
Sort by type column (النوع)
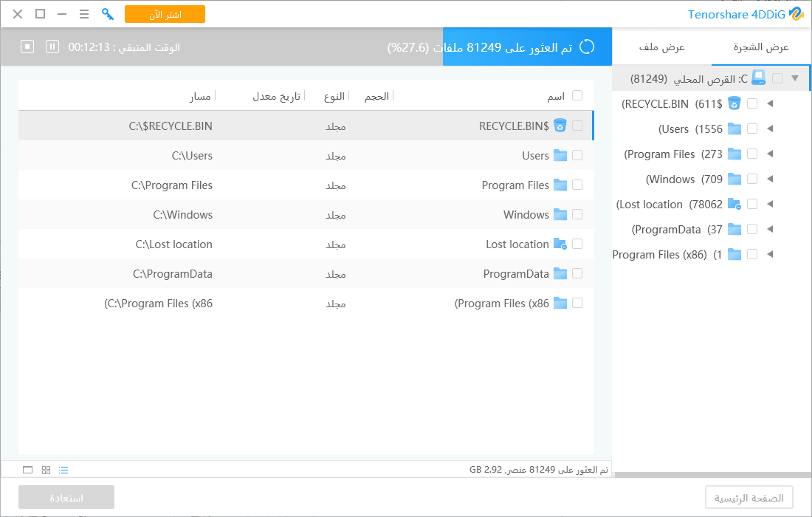click(x=334, y=96)
